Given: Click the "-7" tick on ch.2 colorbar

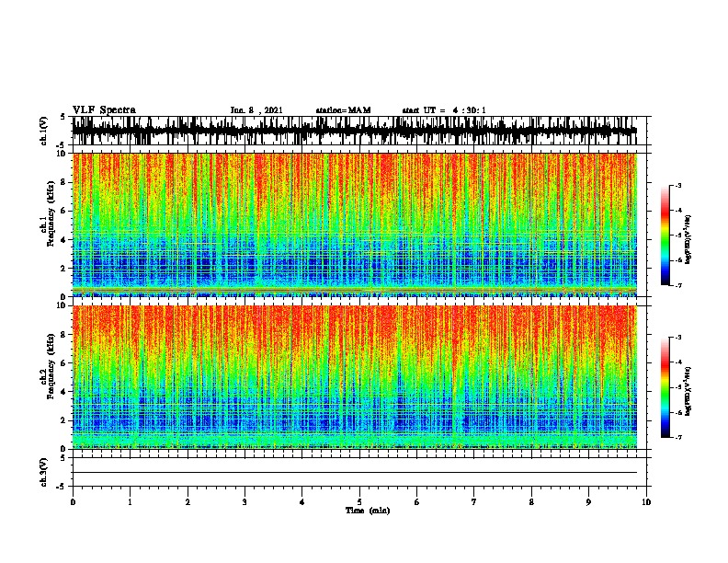Looking at the screenshot, I should tap(678, 437).
